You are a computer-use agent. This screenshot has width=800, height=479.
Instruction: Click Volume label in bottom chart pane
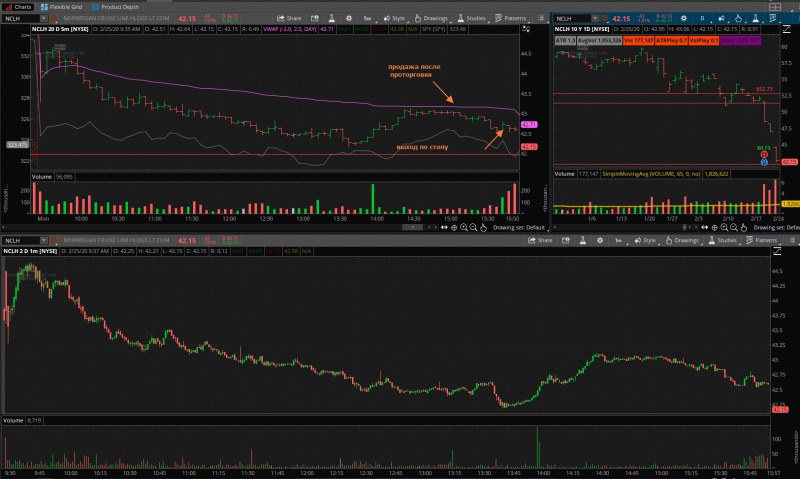13,421
